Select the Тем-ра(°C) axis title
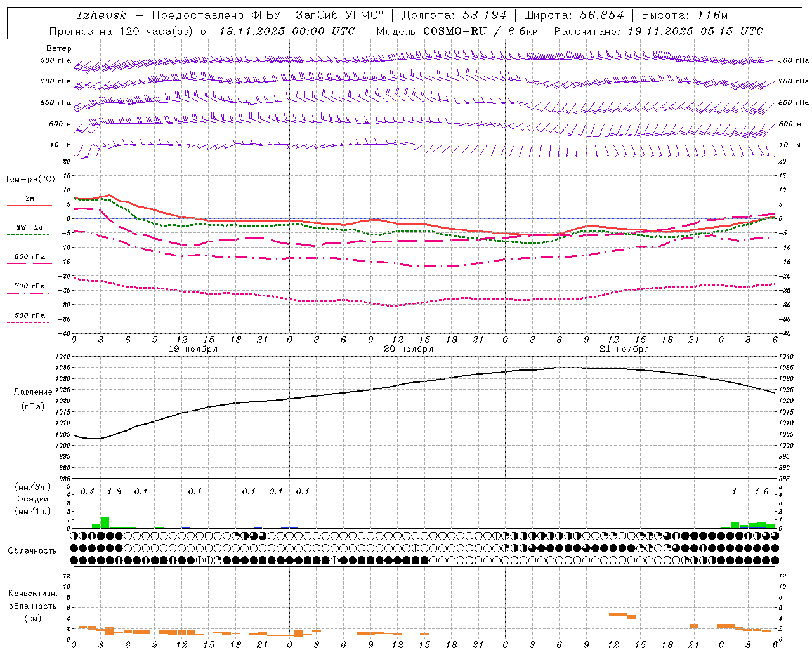The width and height of the screenshot is (812, 650). tap(30, 180)
